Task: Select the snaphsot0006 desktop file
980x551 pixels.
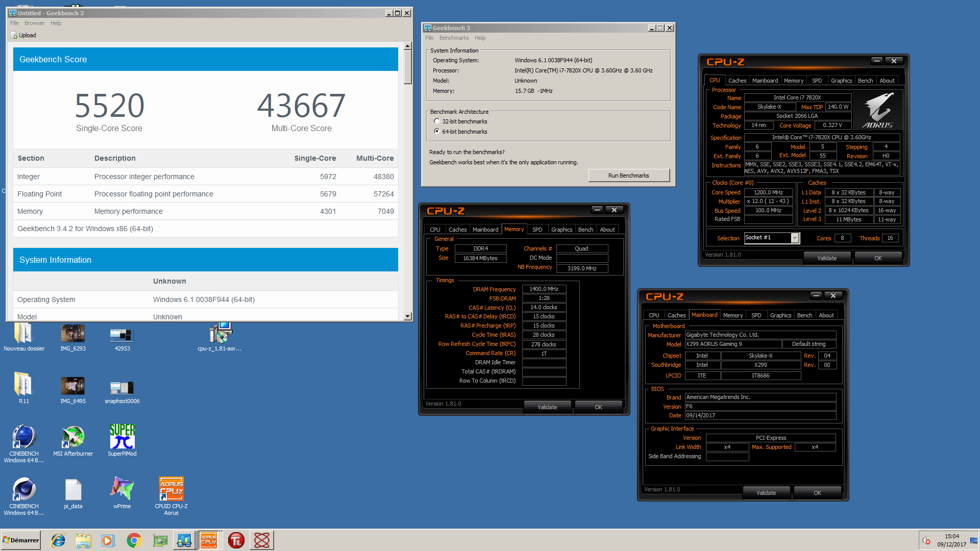Action: (122, 390)
